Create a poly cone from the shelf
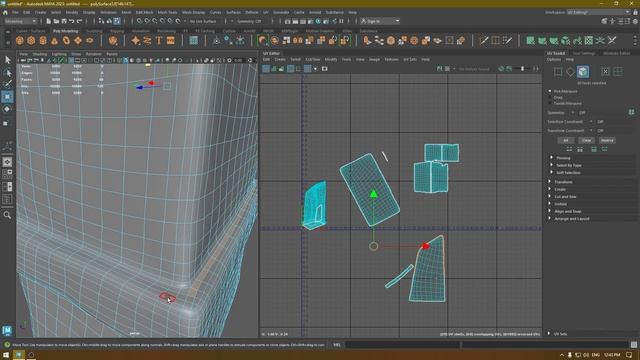Image resolution: width=640 pixels, height=360 pixels. click(x=54, y=40)
